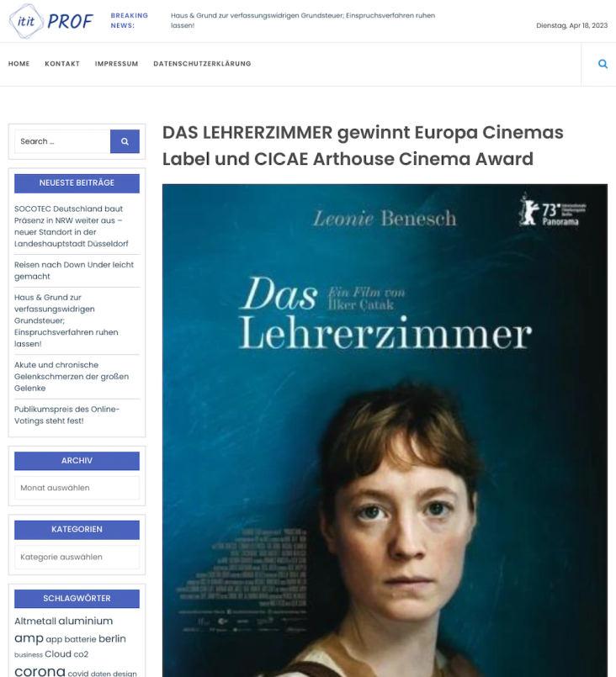Open the search magnifier in the header
The width and height of the screenshot is (616, 677).
[x=603, y=64]
